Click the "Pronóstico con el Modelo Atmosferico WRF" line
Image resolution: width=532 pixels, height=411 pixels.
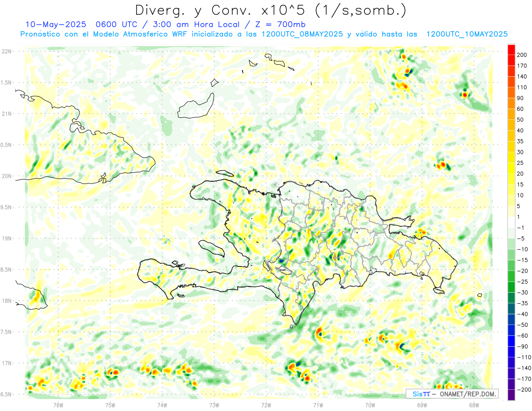pyautogui.click(x=104, y=34)
